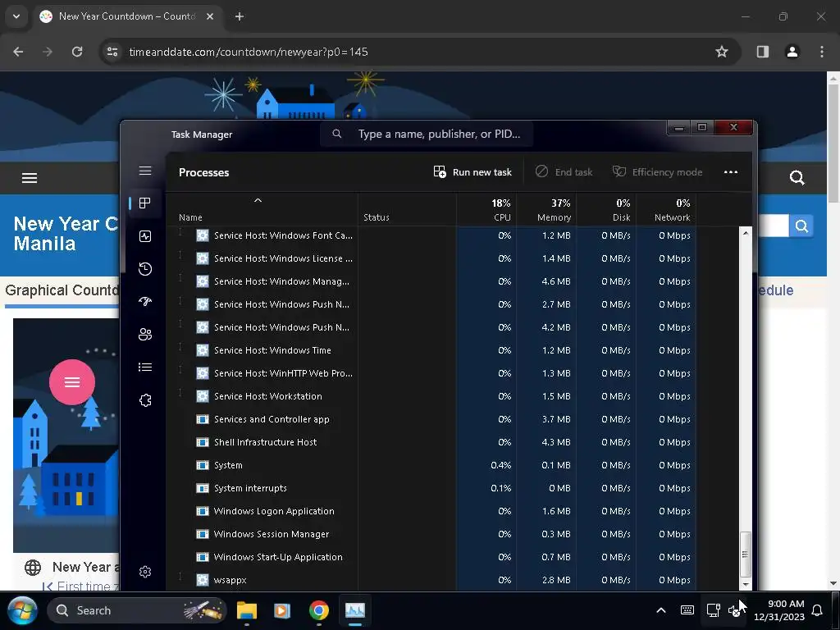Go back in the Chrome browser
The height and width of the screenshot is (630, 840).
pyautogui.click(x=18, y=52)
